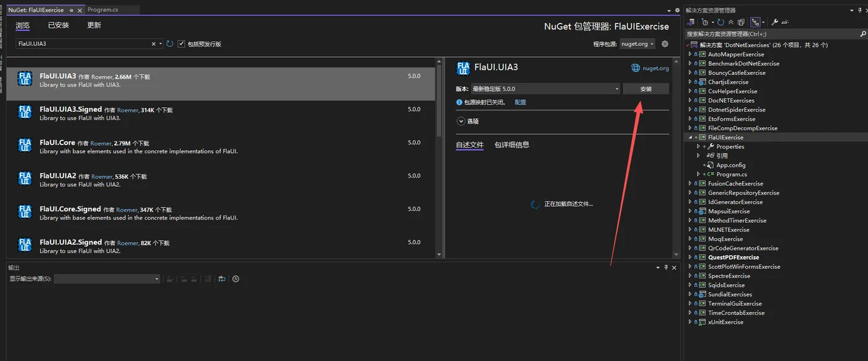Open the nuget.org link in package details
The image size is (868, 361).
pos(656,68)
